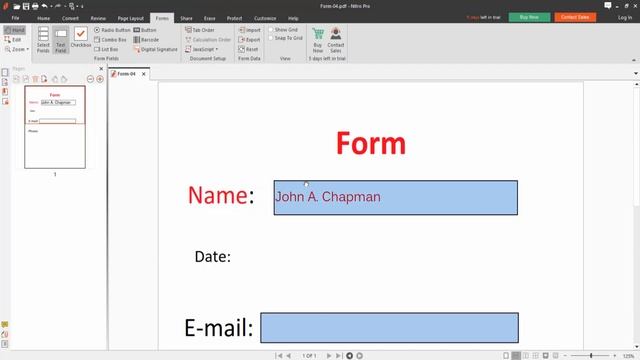Open Tab Order settings

(x=200, y=30)
